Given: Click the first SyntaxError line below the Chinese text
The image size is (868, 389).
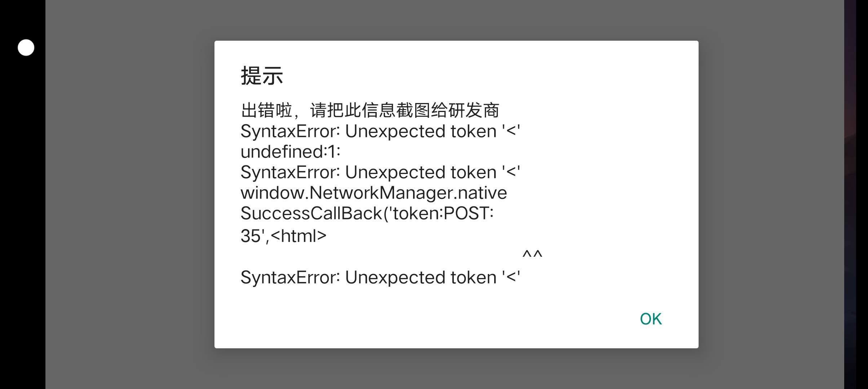Looking at the screenshot, I should pyautogui.click(x=380, y=131).
